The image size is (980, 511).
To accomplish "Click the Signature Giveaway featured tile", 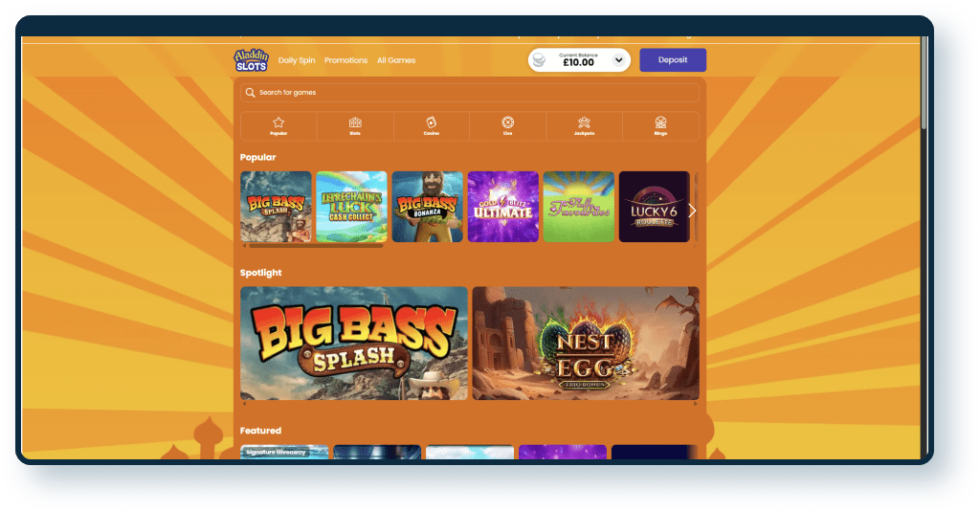I will [284, 453].
